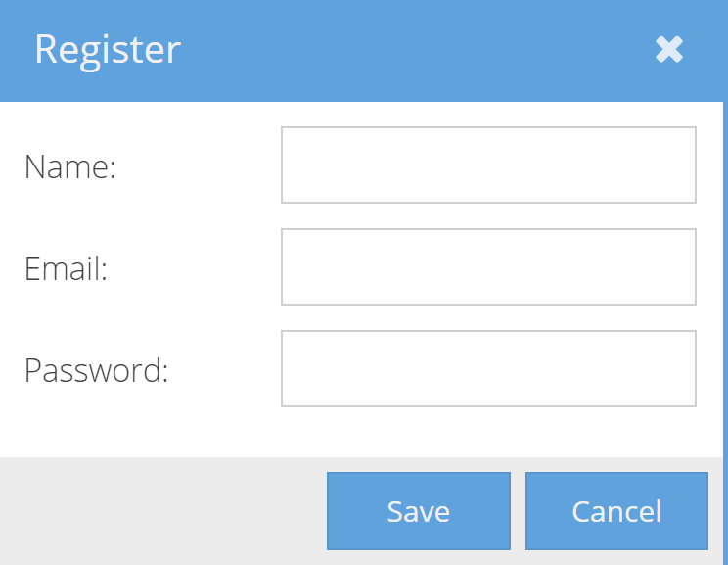Click the "Name:" label
This screenshot has width=728, height=565.
coord(70,166)
